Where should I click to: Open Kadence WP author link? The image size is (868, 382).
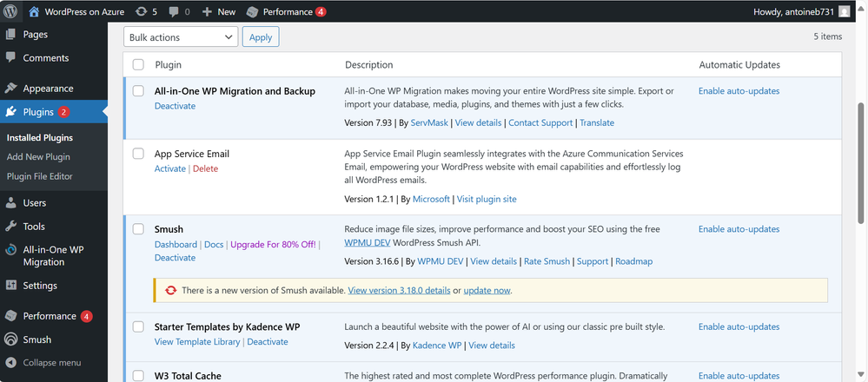pos(437,346)
